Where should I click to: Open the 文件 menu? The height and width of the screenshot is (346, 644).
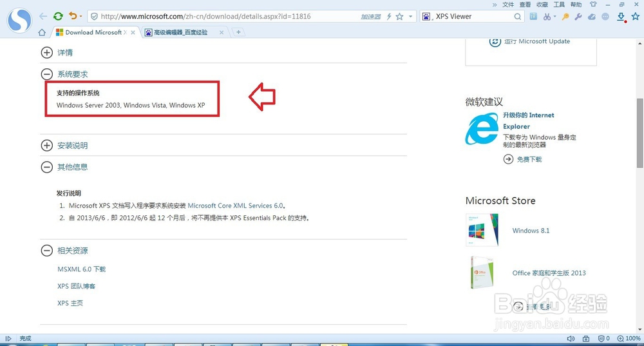tap(508, 5)
